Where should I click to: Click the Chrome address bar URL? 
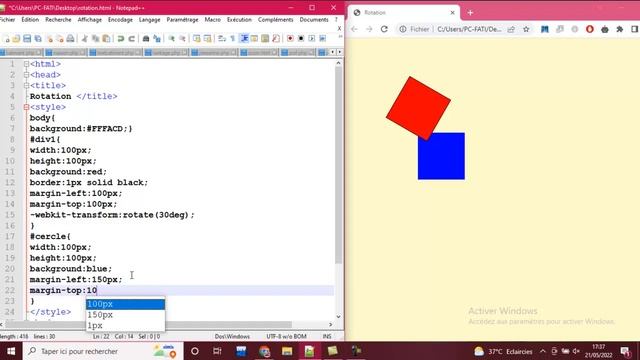click(469, 29)
